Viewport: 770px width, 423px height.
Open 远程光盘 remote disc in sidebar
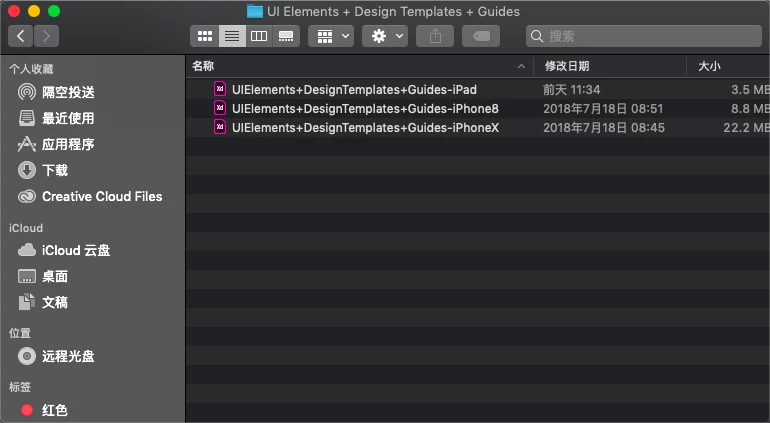tap(68, 356)
